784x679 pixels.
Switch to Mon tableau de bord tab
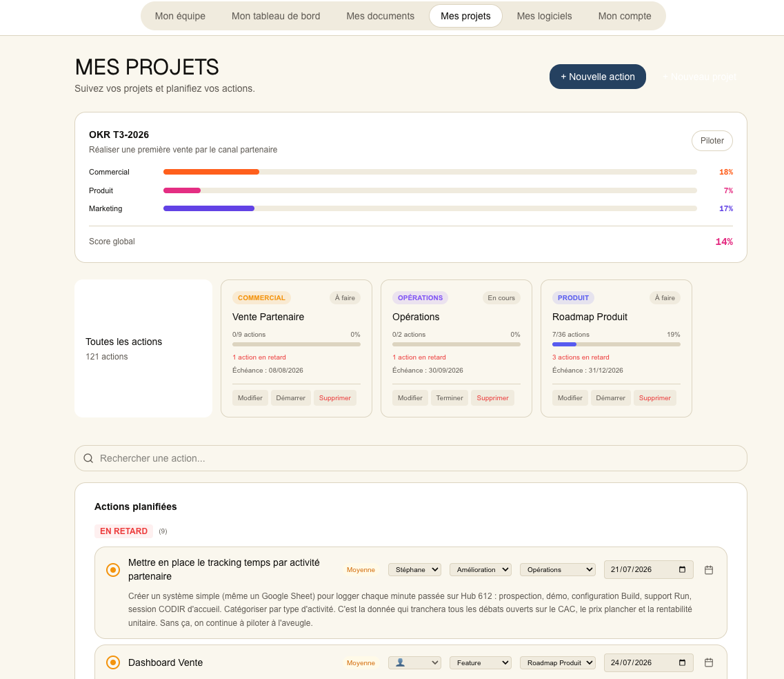click(276, 16)
